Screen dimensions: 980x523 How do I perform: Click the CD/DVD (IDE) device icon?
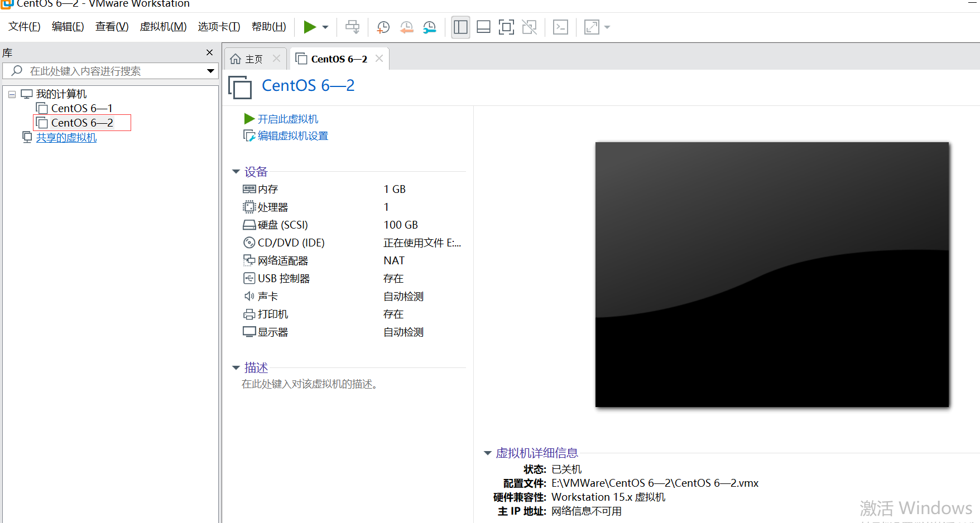coord(249,243)
